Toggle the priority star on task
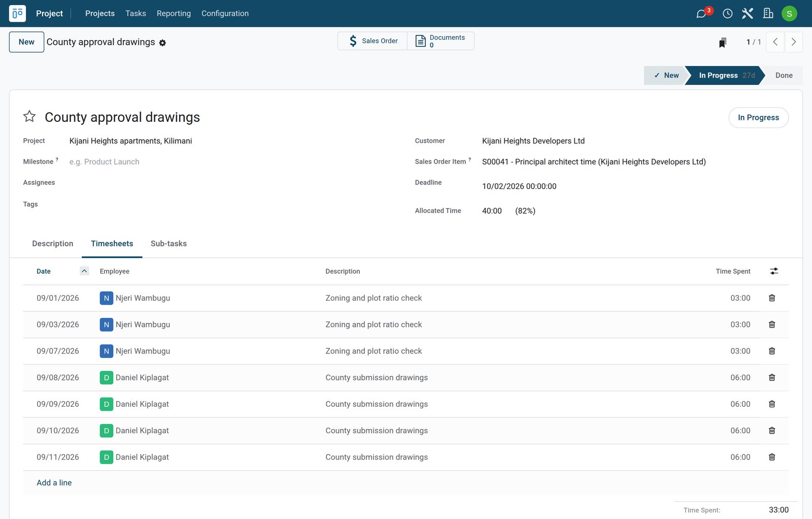 (29, 116)
